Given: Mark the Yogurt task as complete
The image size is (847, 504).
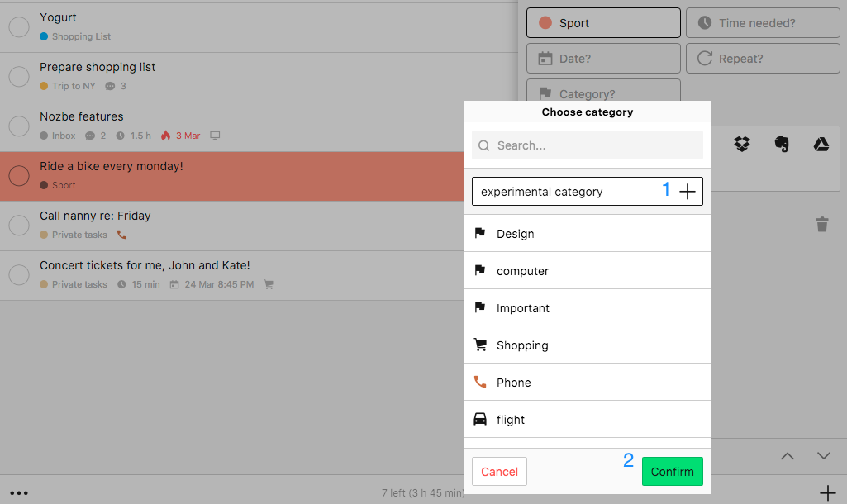Looking at the screenshot, I should pos(19,26).
